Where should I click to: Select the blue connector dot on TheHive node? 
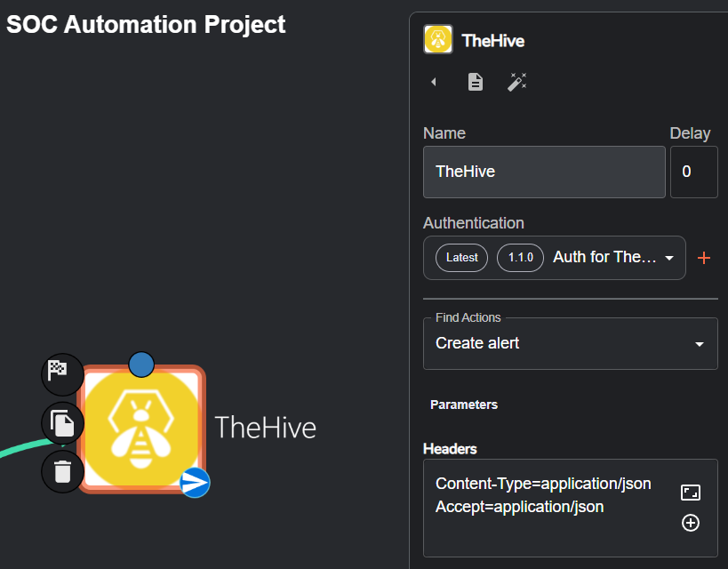pos(141,365)
